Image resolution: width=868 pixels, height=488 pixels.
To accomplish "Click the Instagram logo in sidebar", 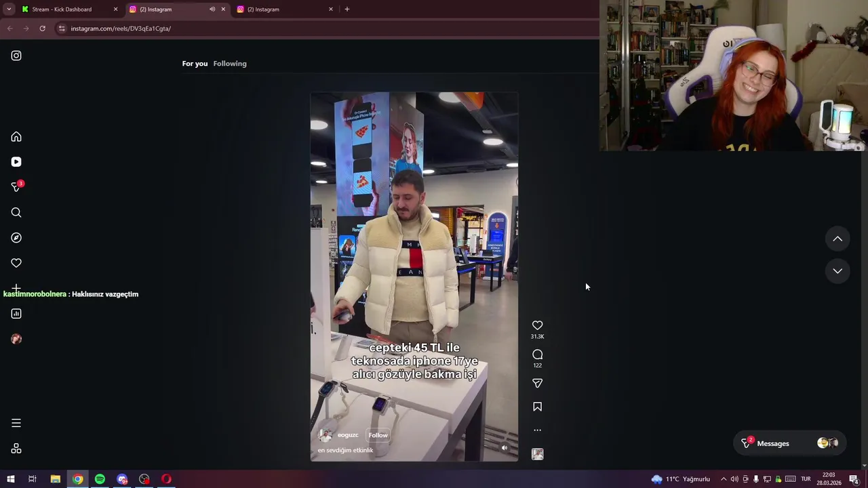I will click(x=16, y=56).
